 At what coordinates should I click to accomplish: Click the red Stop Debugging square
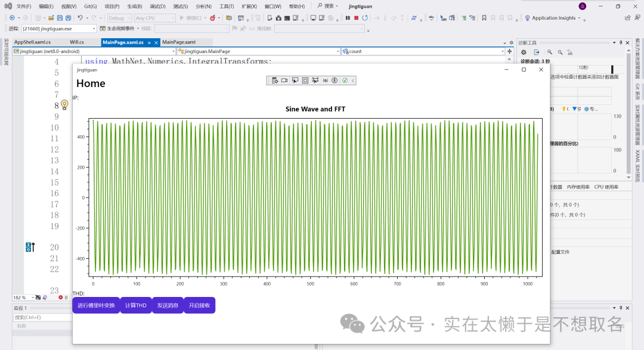[x=356, y=18]
